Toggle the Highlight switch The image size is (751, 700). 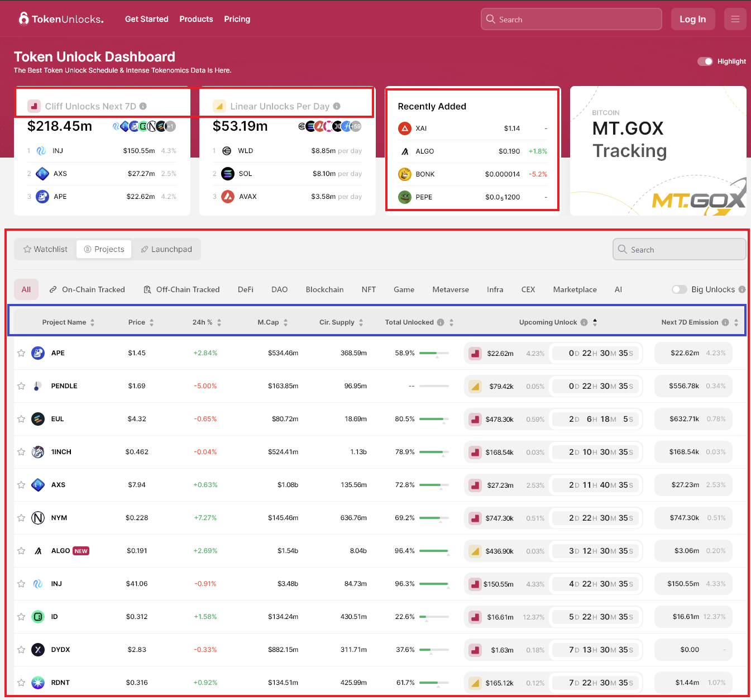pyautogui.click(x=705, y=61)
